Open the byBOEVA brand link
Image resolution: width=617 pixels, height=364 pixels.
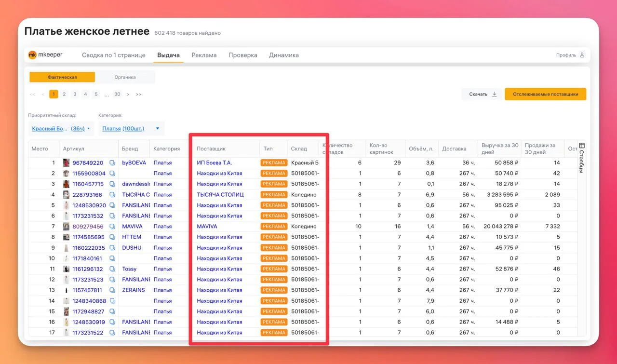coord(134,163)
